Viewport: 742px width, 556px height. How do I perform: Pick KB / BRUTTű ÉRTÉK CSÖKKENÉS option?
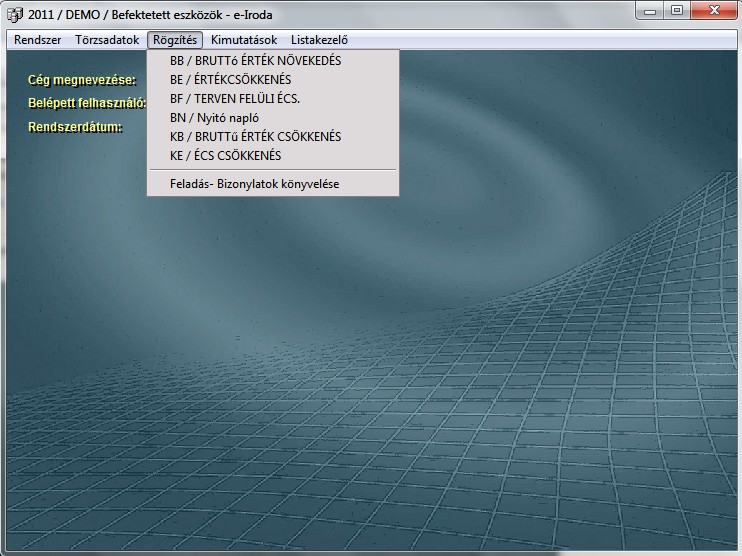(x=256, y=137)
